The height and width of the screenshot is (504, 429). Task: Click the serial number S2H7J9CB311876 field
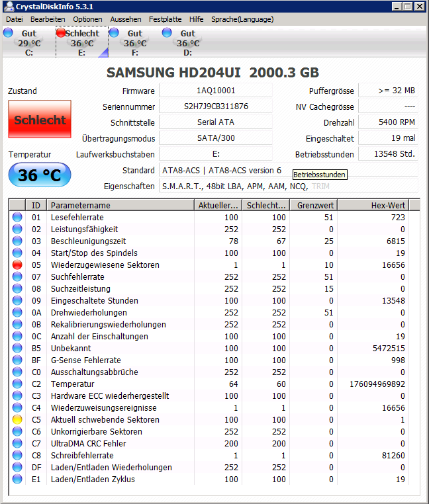click(x=216, y=106)
